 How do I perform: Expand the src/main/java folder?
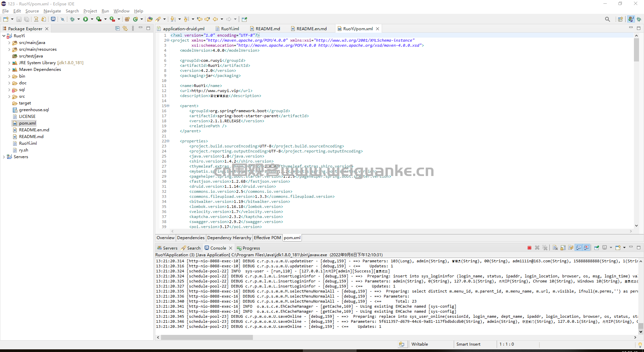tap(9, 43)
